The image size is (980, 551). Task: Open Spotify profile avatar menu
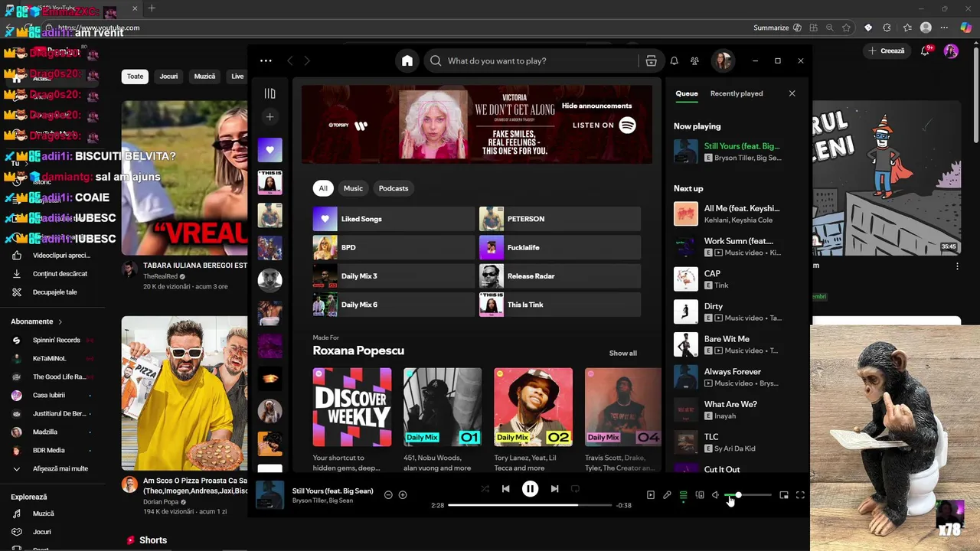pyautogui.click(x=723, y=60)
